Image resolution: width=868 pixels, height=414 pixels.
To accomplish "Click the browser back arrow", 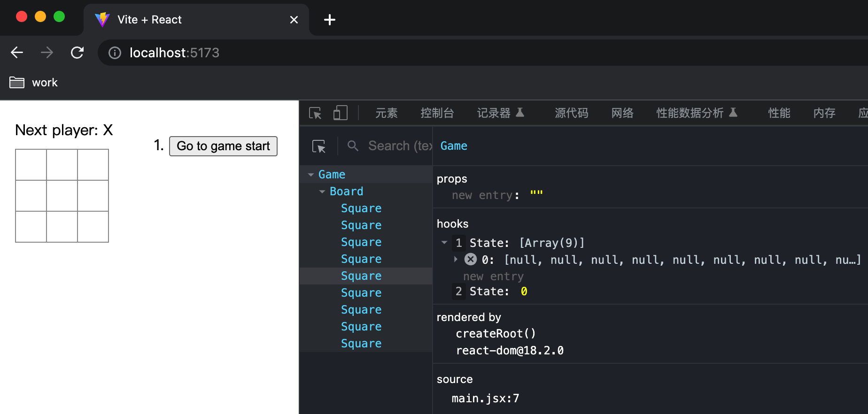I will coord(17,53).
